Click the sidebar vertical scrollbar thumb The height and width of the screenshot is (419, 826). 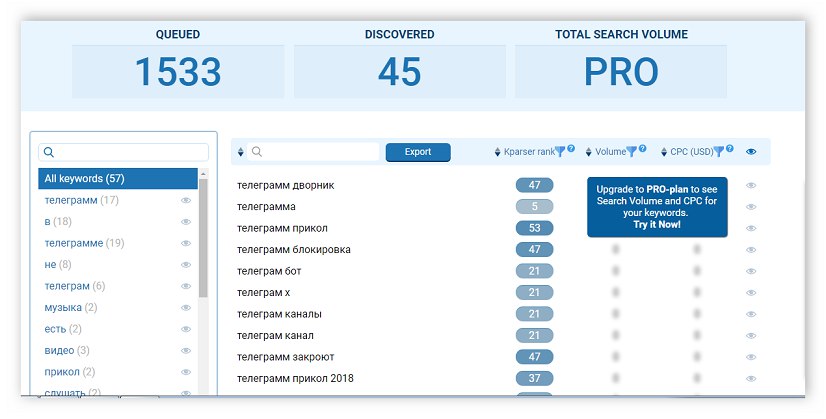(x=203, y=238)
